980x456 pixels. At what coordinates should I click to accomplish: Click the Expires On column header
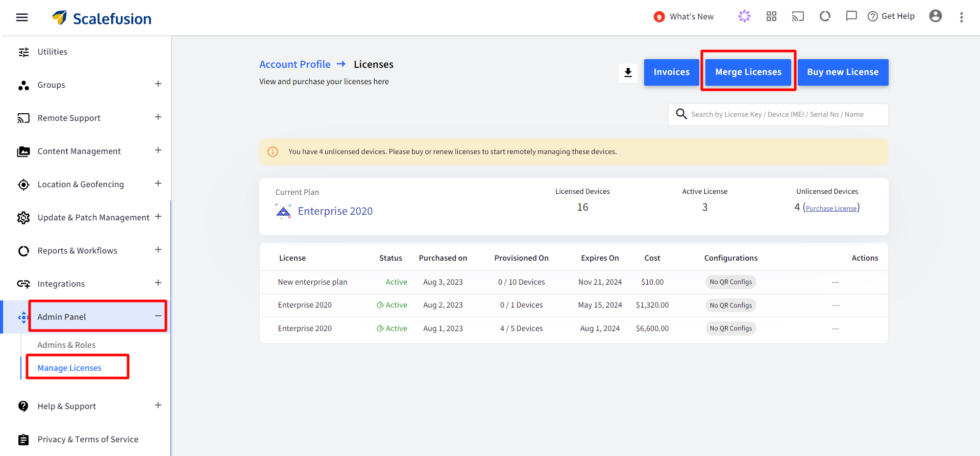click(x=600, y=258)
